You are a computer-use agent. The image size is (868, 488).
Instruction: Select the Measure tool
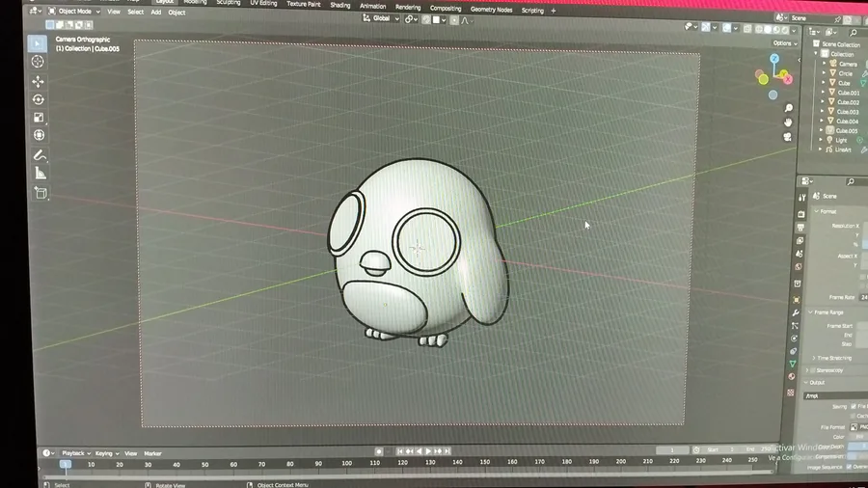tap(41, 174)
